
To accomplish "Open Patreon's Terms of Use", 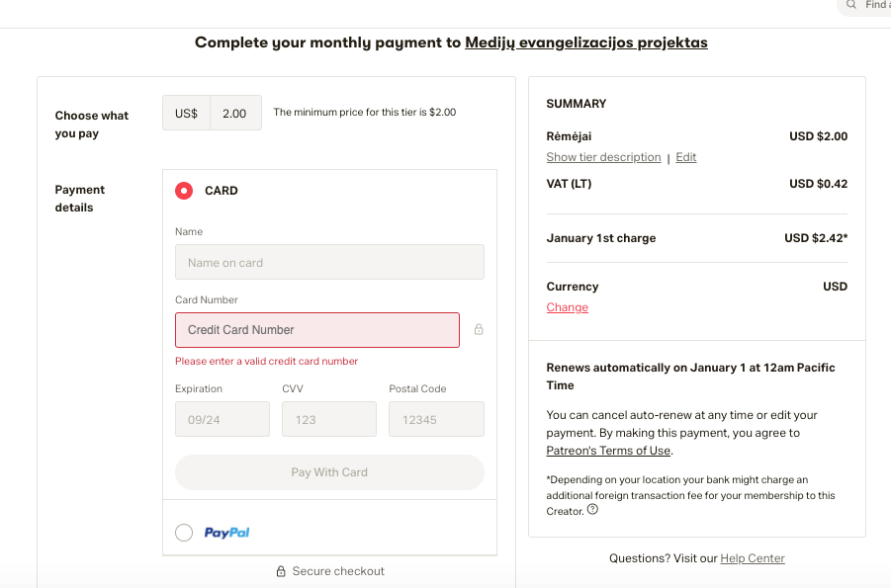I will tap(608, 451).
